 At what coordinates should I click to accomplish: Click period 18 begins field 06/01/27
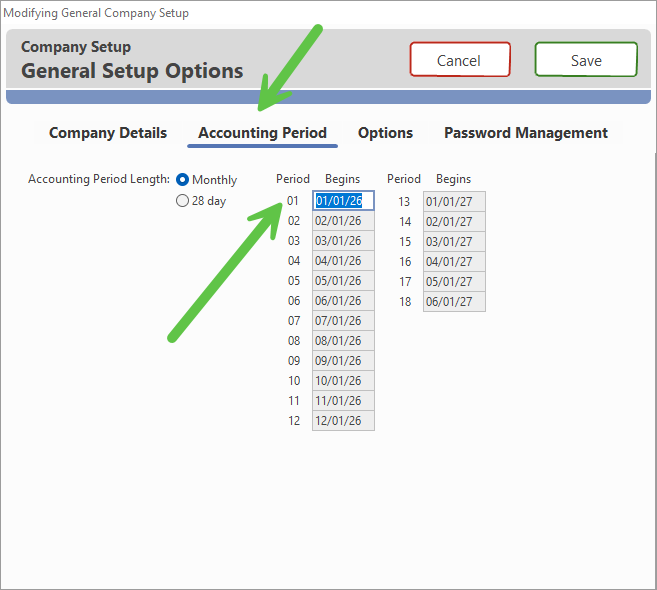[454, 302]
